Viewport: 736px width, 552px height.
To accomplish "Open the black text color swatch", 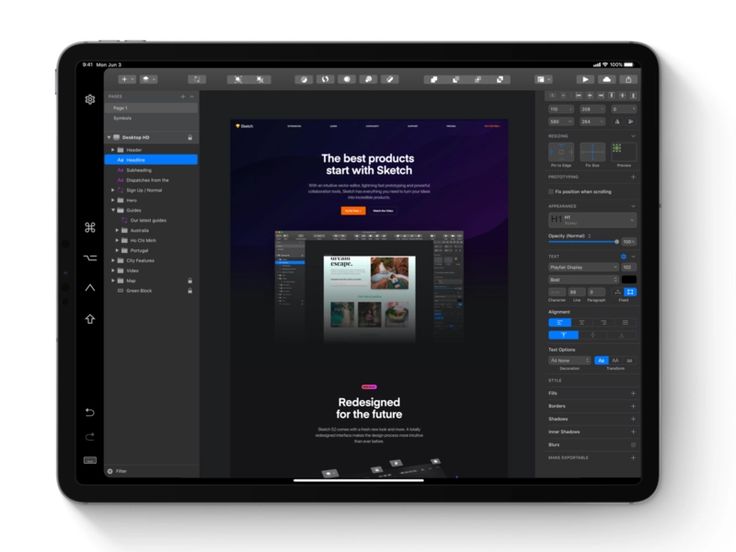I will pyautogui.click(x=629, y=280).
